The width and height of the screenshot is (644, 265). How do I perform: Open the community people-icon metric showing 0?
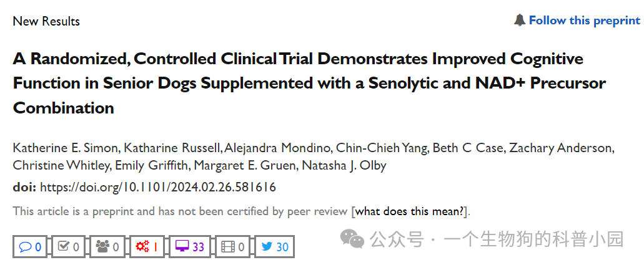point(107,246)
